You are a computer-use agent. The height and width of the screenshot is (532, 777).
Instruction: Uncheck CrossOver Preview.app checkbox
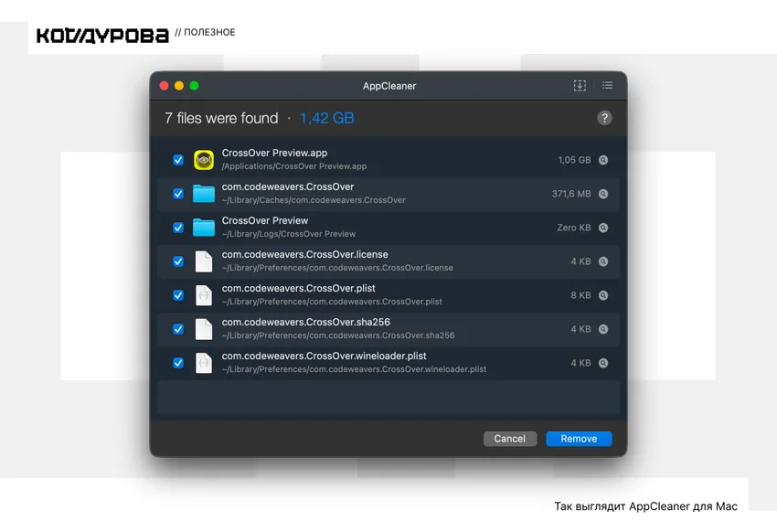[x=178, y=160]
